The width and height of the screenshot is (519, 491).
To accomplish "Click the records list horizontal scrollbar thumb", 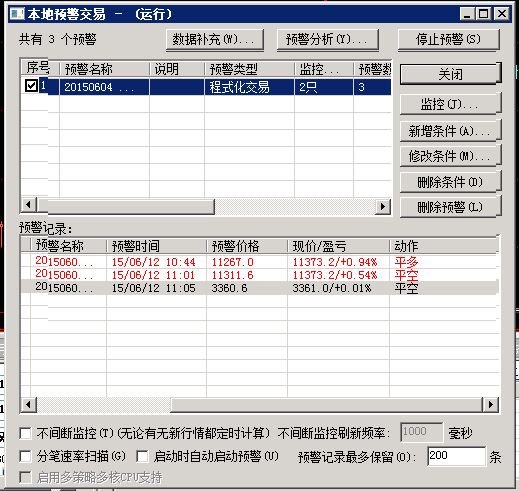I will 326,405.
